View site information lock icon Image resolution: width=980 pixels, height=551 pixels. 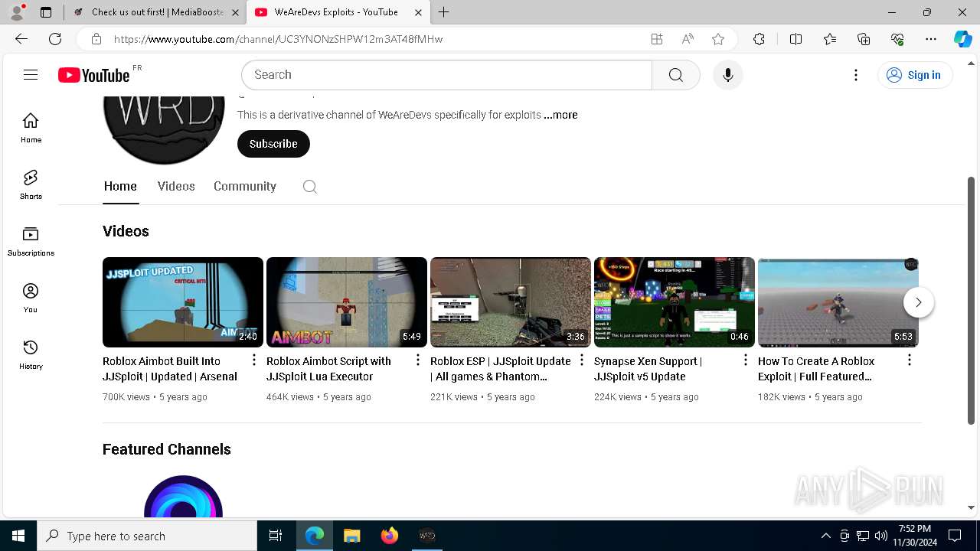[96, 39]
